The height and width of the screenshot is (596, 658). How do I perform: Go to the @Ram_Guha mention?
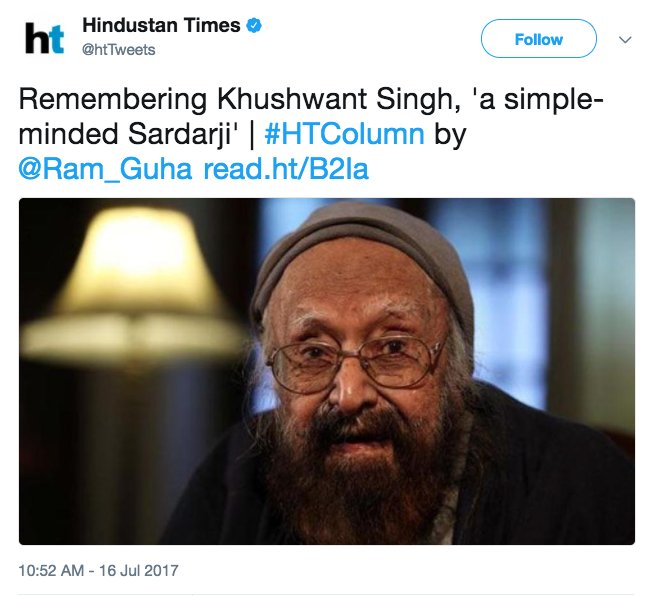pos(105,169)
